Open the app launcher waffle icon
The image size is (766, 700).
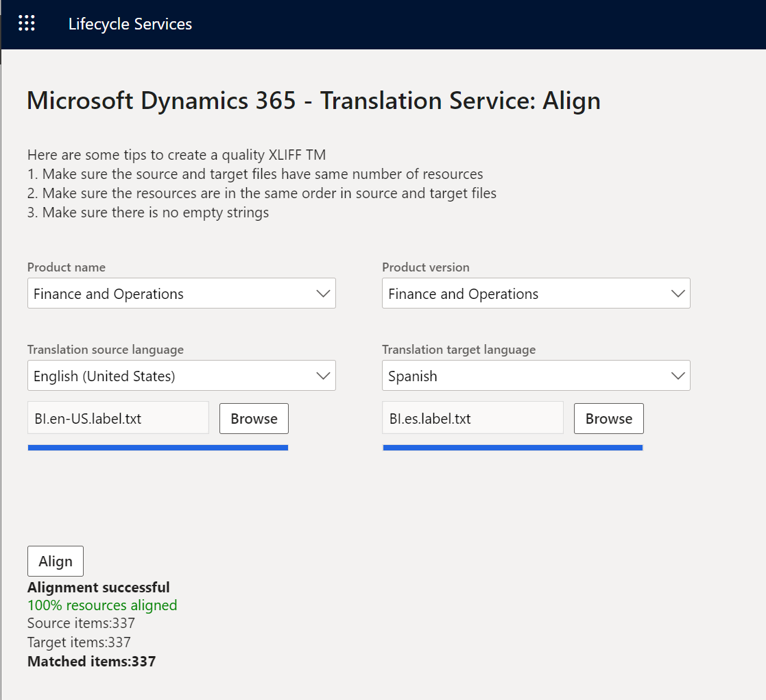(26, 23)
